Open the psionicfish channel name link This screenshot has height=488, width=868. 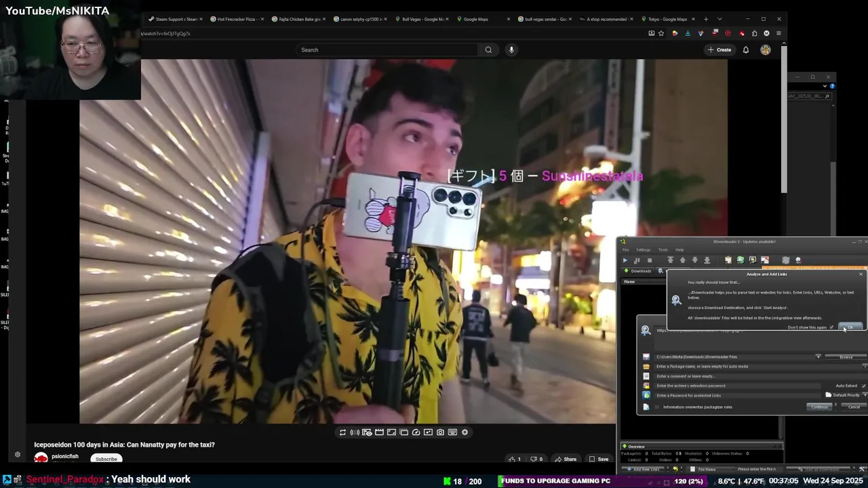click(x=65, y=456)
